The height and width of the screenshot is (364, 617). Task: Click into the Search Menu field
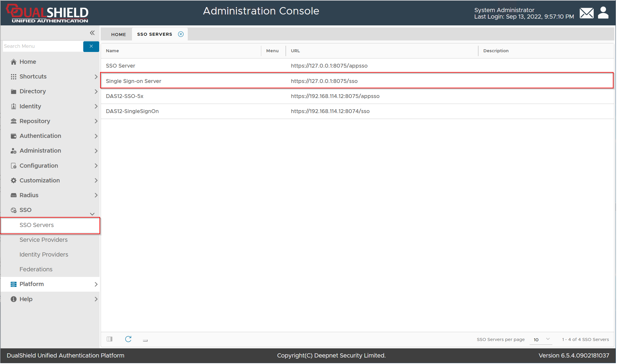point(43,46)
